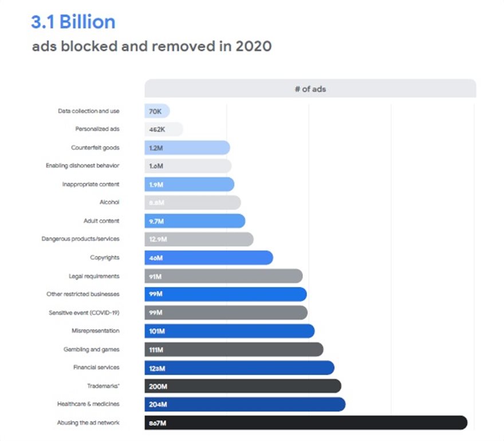Select the Enabling dishonest behavior bar
The image size is (504, 441).
187,166
